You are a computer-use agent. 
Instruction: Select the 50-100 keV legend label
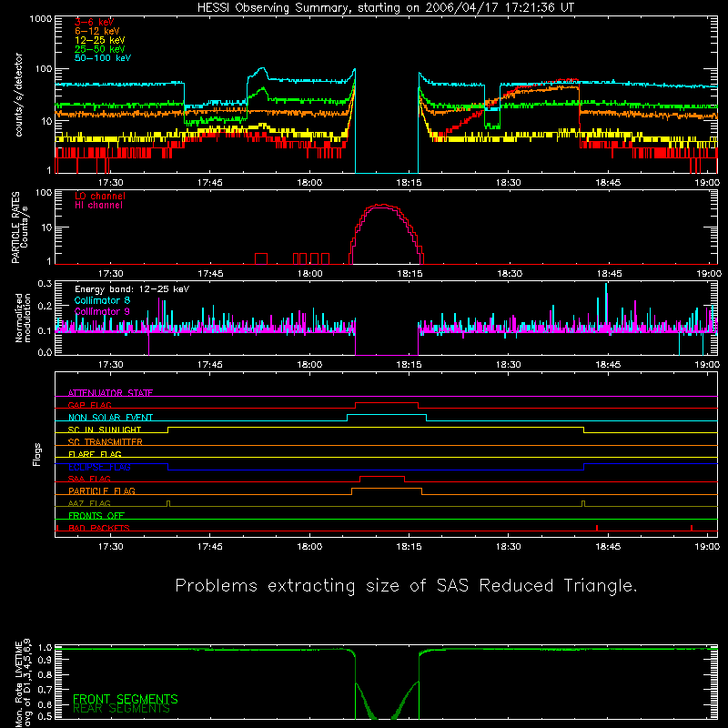pyautogui.click(x=103, y=58)
